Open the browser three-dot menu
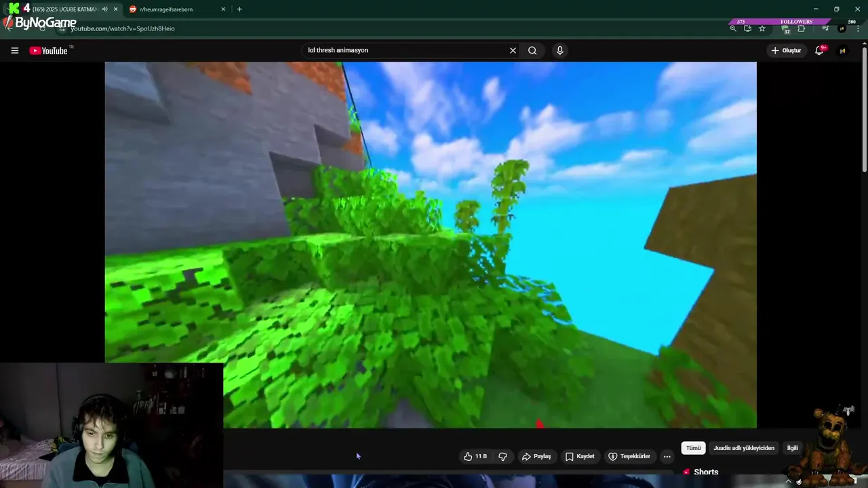 (858, 28)
